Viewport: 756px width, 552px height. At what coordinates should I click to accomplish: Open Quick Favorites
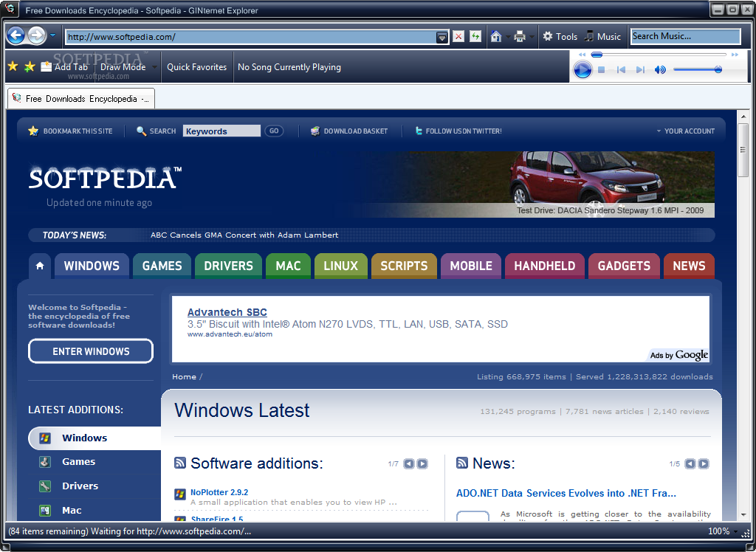tap(196, 67)
